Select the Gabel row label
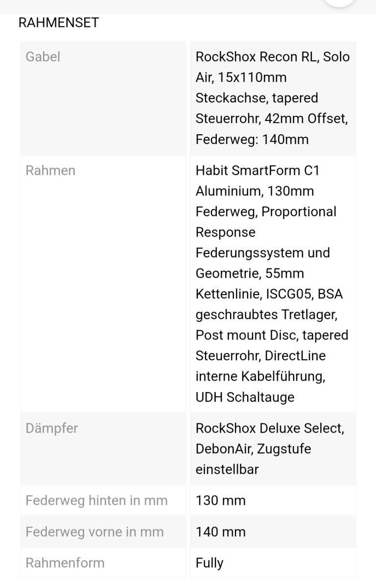The image size is (376, 588). (x=43, y=57)
